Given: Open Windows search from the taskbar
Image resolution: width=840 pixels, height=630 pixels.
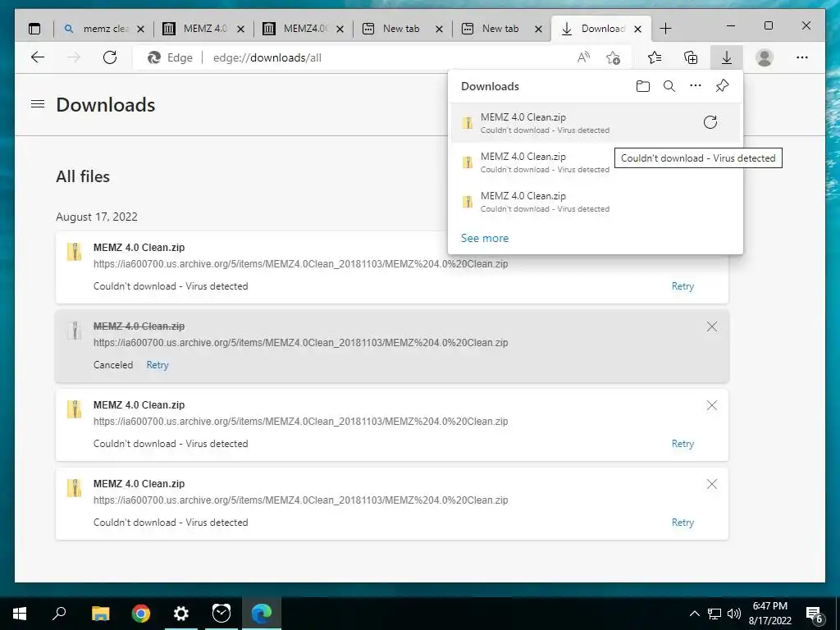Looking at the screenshot, I should [x=59, y=614].
